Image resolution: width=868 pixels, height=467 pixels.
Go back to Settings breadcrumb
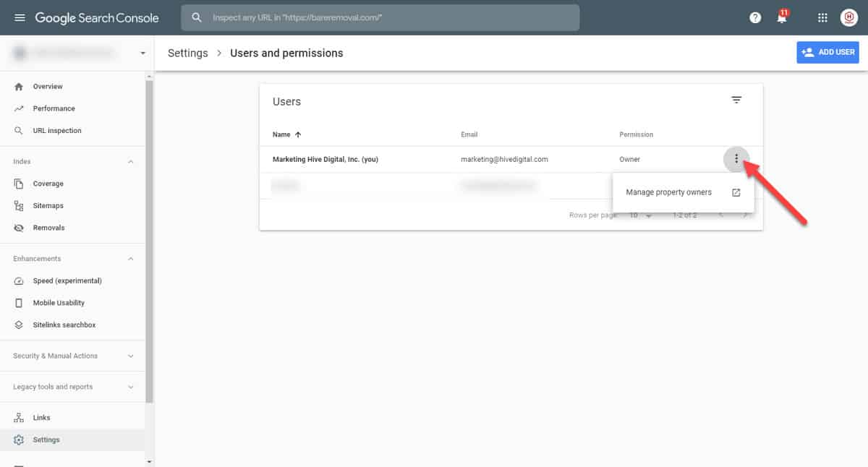[188, 53]
